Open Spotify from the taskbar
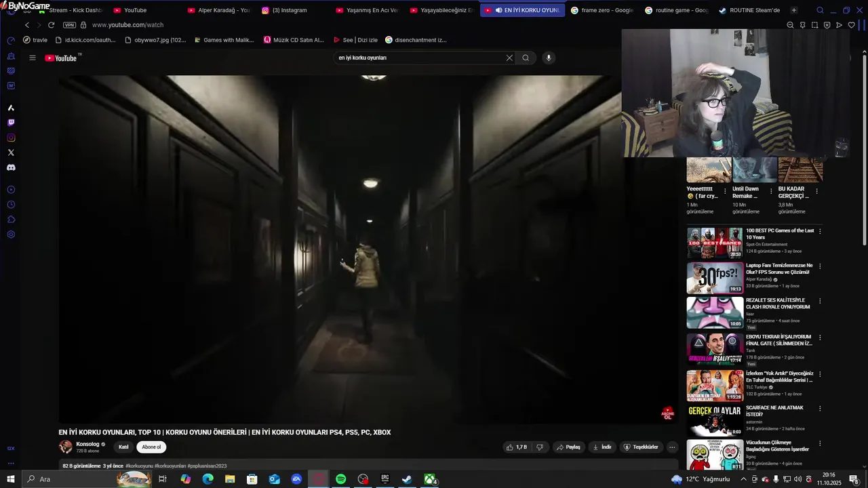Image resolution: width=868 pixels, height=488 pixels. coord(341,479)
